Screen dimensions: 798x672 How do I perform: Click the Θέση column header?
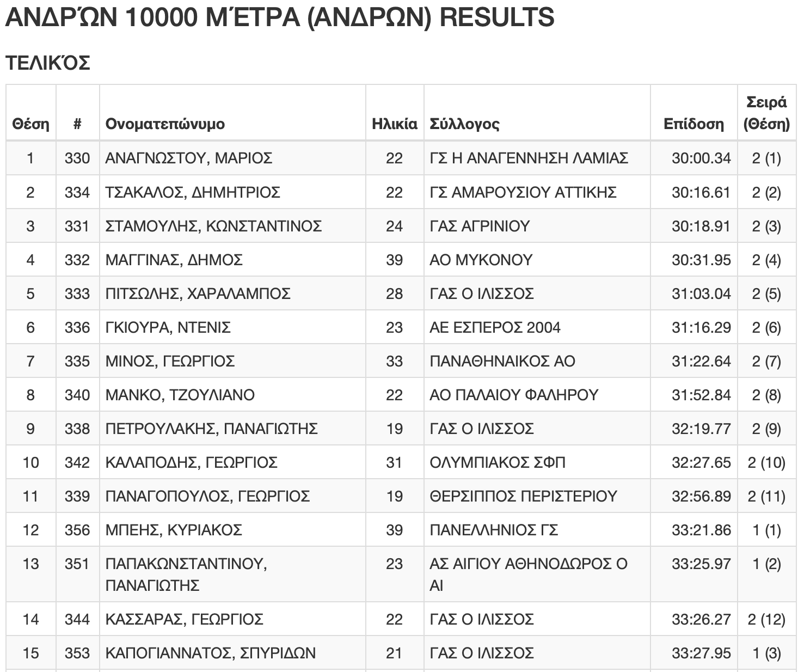[30, 124]
